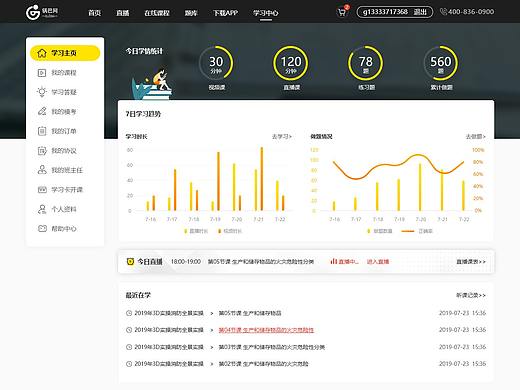Click the 今日直播 第05节课 title
Viewport: 520px width, 390px height.
click(x=261, y=262)
